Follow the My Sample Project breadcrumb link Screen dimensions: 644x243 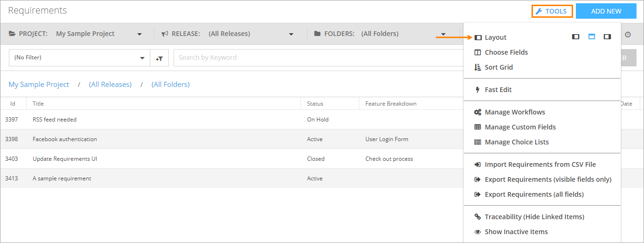(39, 85)
